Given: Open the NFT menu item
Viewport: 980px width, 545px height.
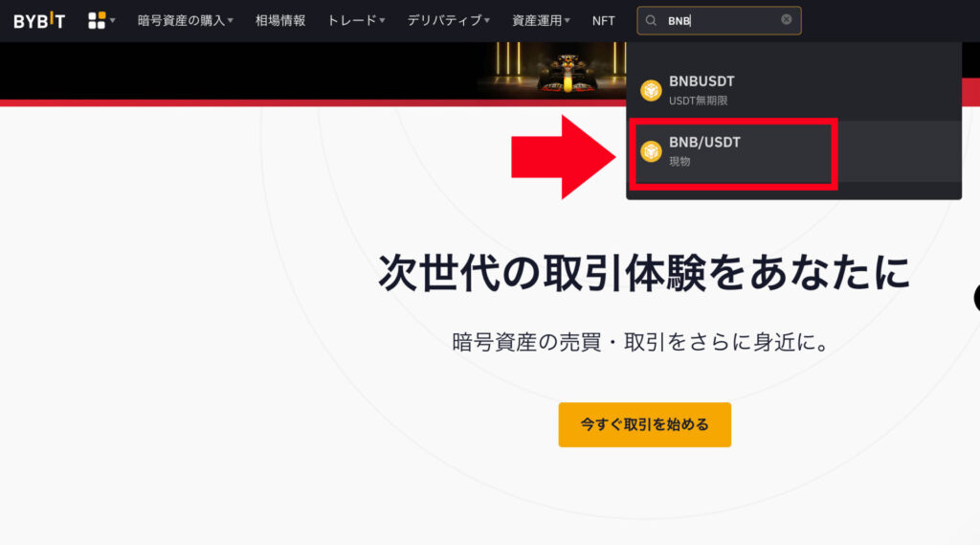Looking at the screenshot, I should (603, 21).
